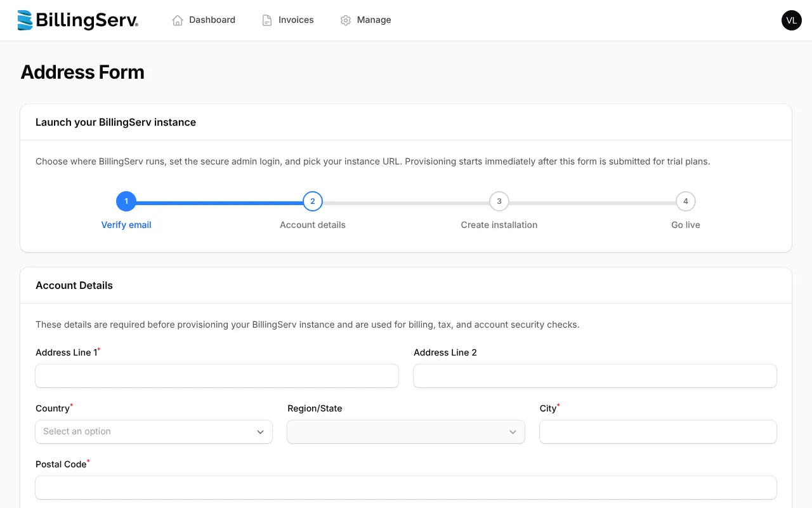Click the Country dropdown chevron arrow
Image resolution: width=812 pixels, height=508 pixels.
point(260,432)
